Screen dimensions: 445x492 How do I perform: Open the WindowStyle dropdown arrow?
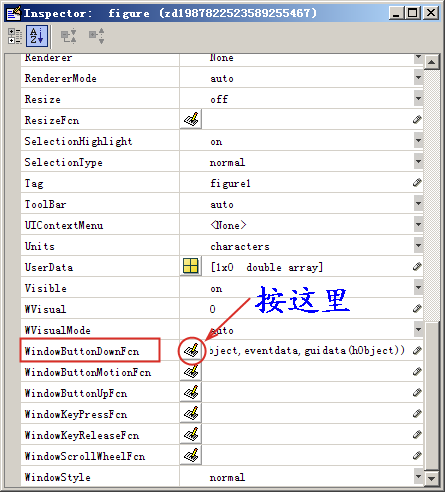click(x=418, y=477)
